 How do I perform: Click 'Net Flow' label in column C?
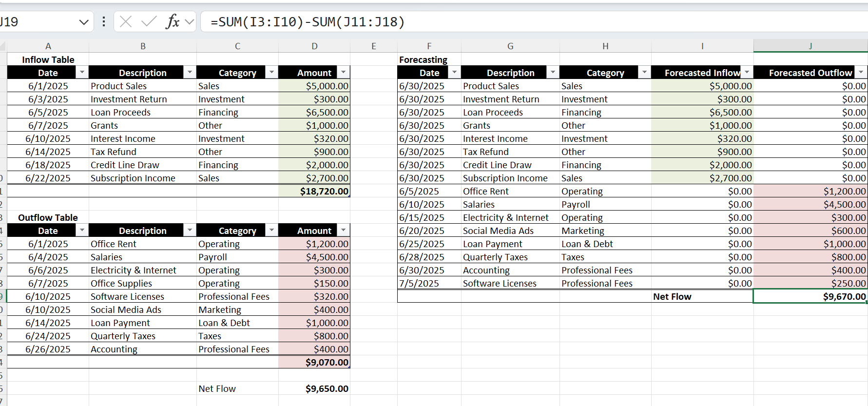[x=237, y=388]
